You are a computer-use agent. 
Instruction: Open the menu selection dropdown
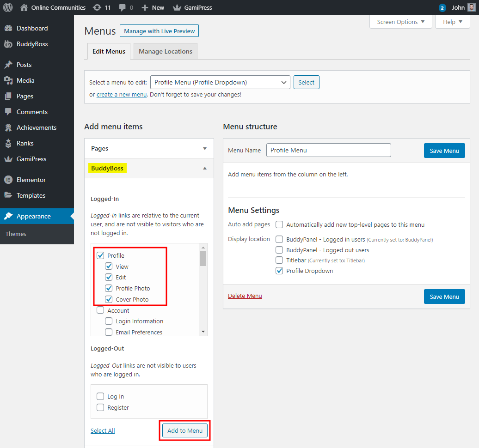point(220,83)
